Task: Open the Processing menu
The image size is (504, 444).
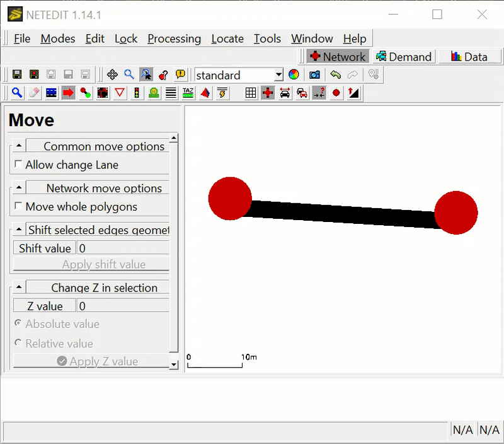Action: click(x=175, y=38)
